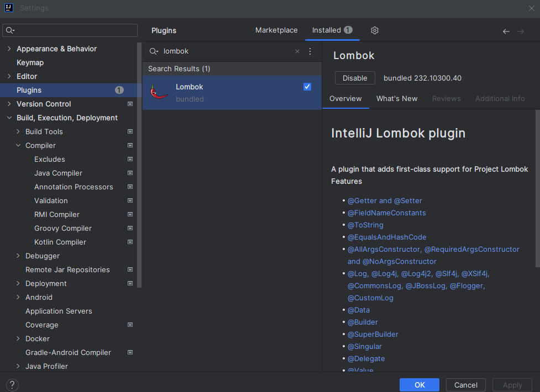
Task: Click the plugin search magnifier icon
Action: [154, 51]
